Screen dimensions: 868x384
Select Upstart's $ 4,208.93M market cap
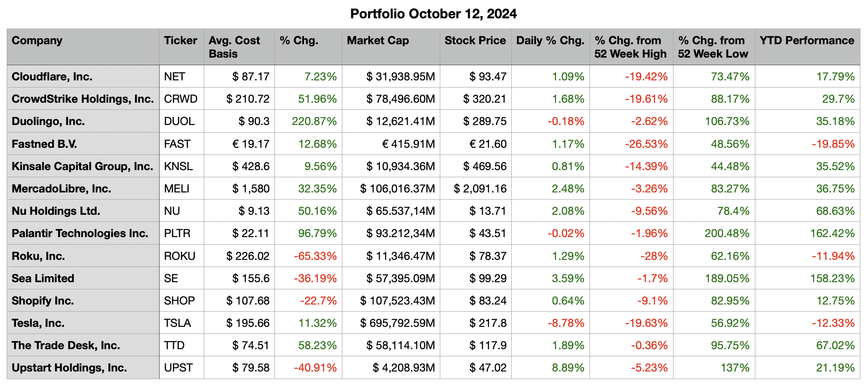click(x=403, y=367)
